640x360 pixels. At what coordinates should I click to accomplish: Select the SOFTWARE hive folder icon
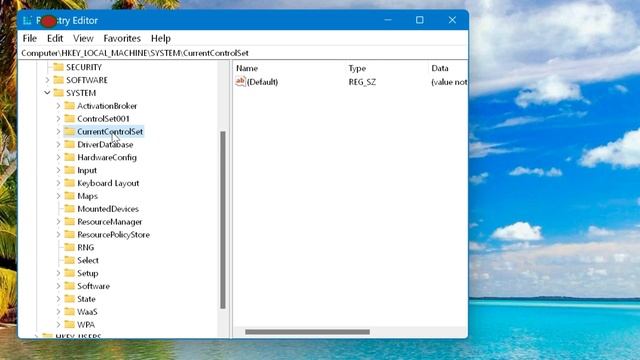pos(59,80)
